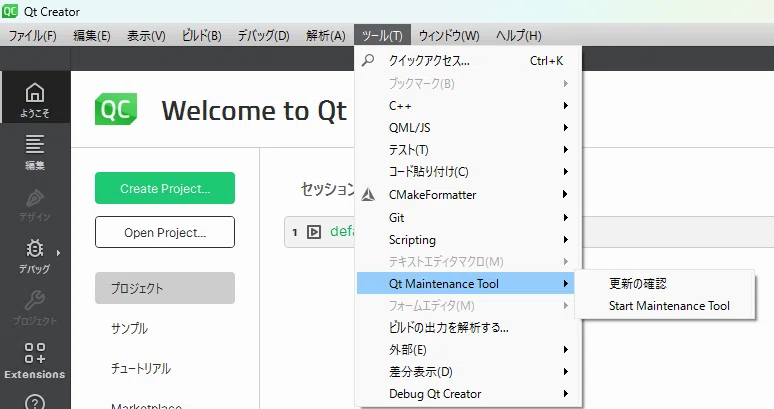Click the help question mark sidebar icon

[35, 403]
